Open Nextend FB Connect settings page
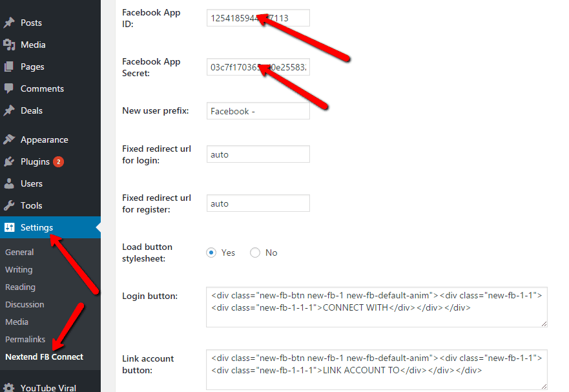Image resolution: width=569 pixels, height=392 pixels. point(45,356)
